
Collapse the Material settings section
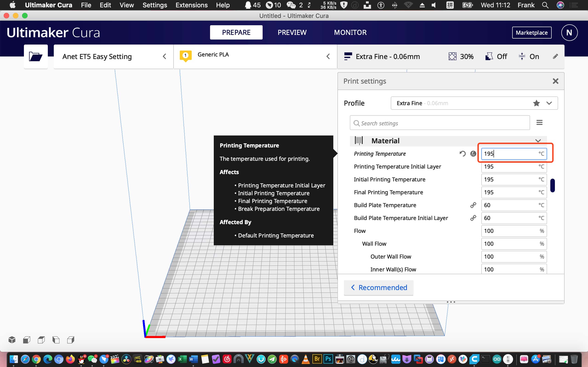[x=538, y=141]
